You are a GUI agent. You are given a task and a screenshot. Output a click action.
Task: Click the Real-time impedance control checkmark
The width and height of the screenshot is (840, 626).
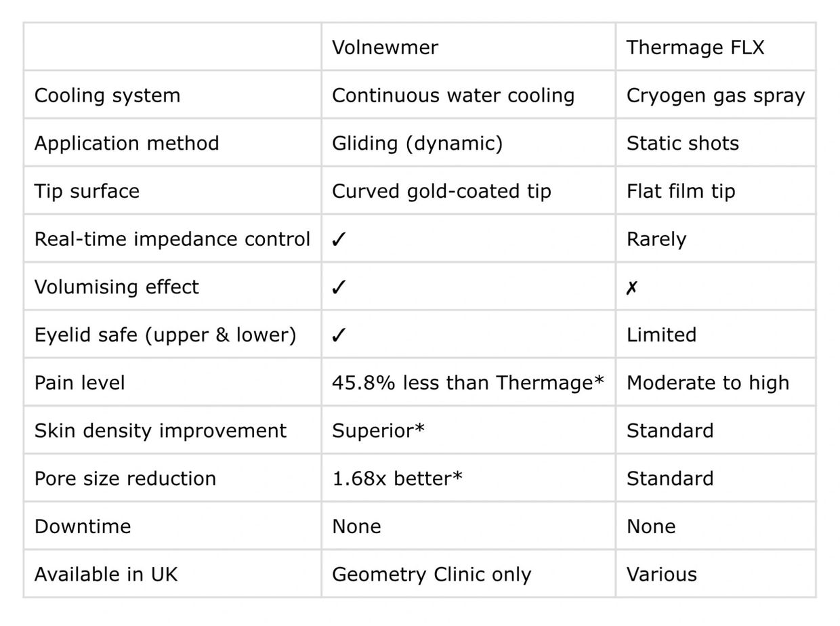pos(339,240)
